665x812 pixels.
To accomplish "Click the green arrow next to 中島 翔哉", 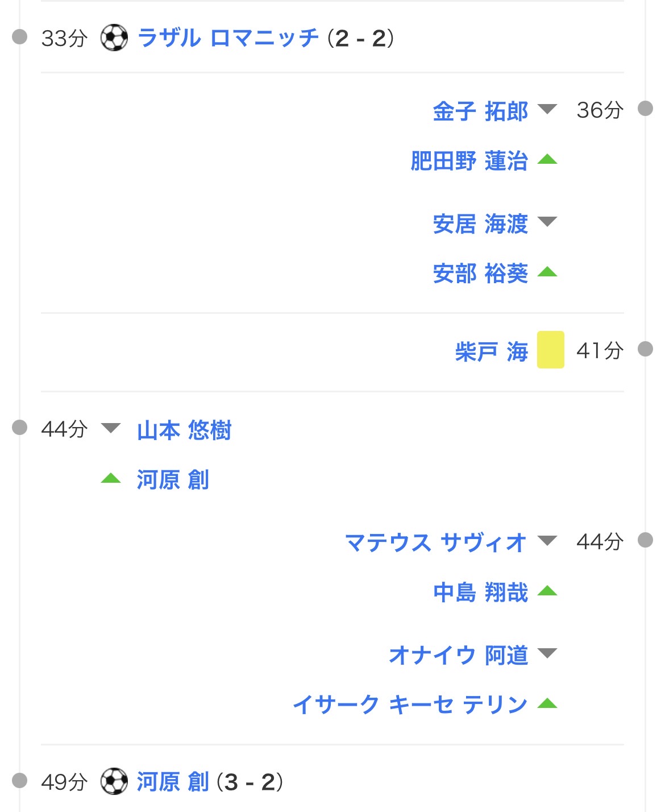I will [547, 590].
